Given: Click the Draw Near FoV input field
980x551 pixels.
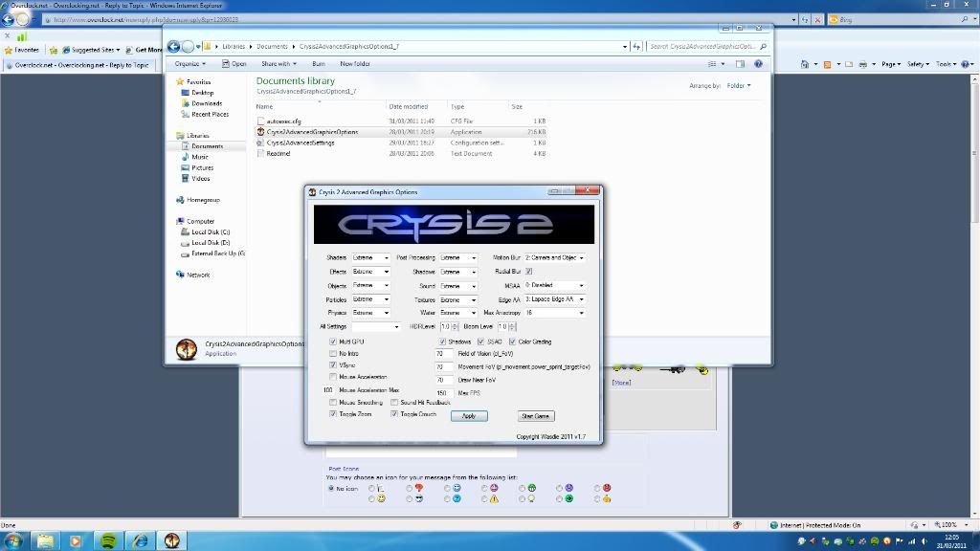Looking at the screenshot, I should click(443, 380).
